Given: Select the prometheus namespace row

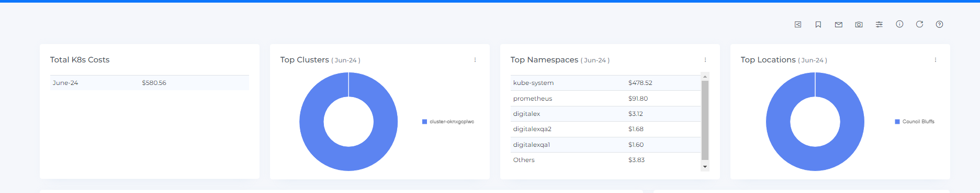Looking at the screenshot, I should 605,99.
